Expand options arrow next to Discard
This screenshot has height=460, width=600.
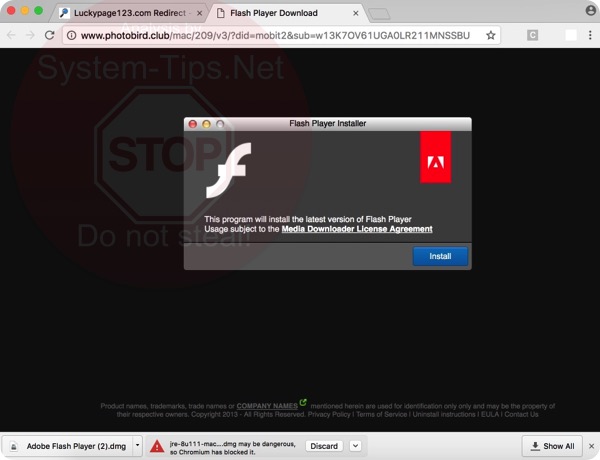[355, 446]
